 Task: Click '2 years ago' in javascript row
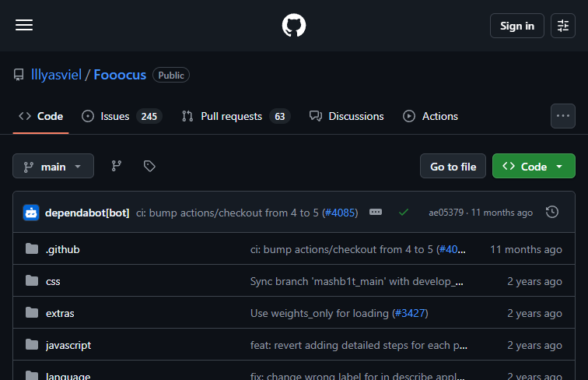tap(535, 345)
